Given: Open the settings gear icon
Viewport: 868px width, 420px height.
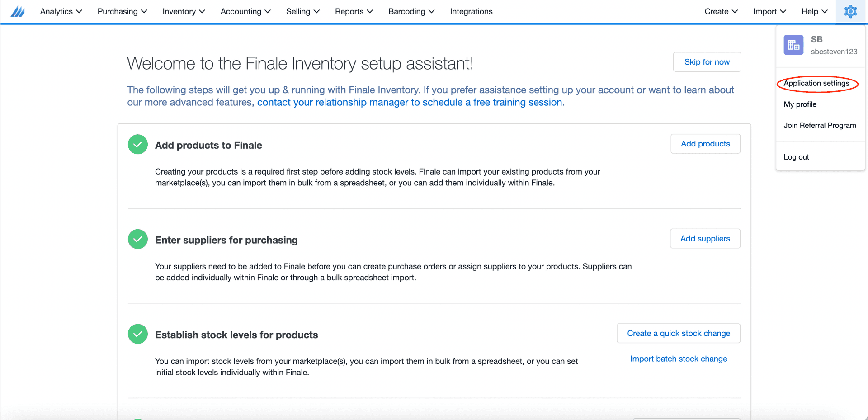Looking at the screenshot, I should pos(850,11).
